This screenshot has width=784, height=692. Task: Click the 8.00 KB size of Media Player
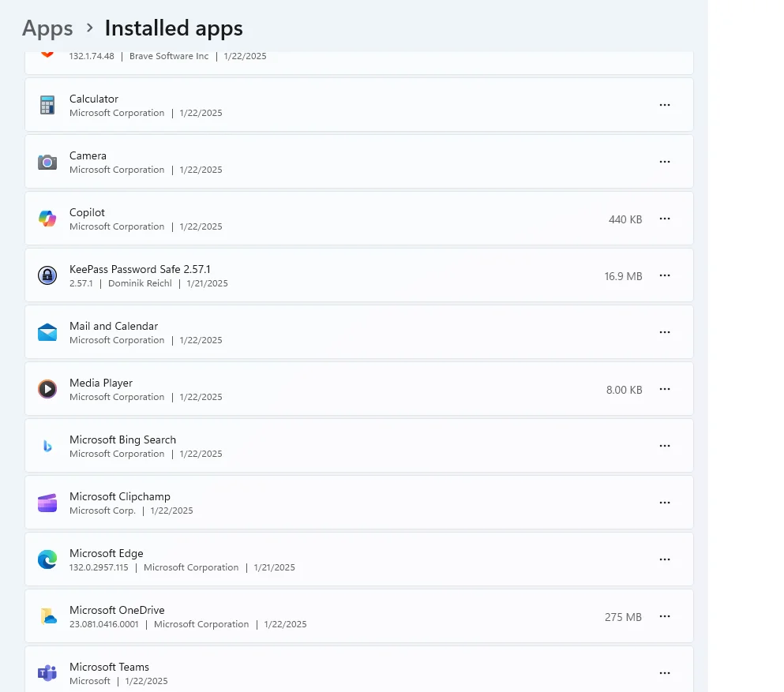(x=624, y=390)
